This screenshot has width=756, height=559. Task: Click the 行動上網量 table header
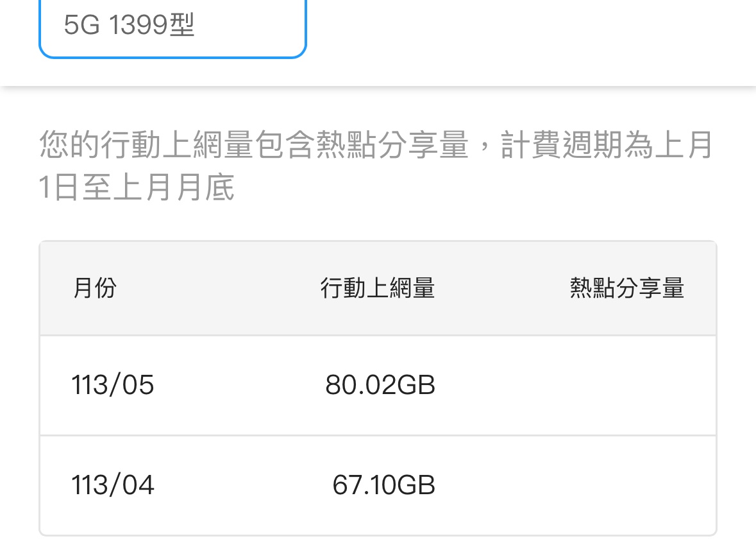coord(377,288)
